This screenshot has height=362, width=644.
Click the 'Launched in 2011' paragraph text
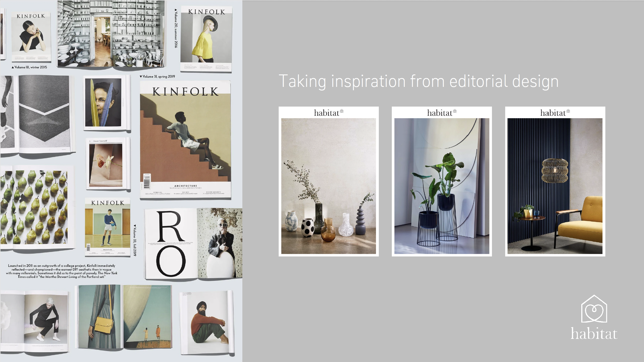(61, 271)
